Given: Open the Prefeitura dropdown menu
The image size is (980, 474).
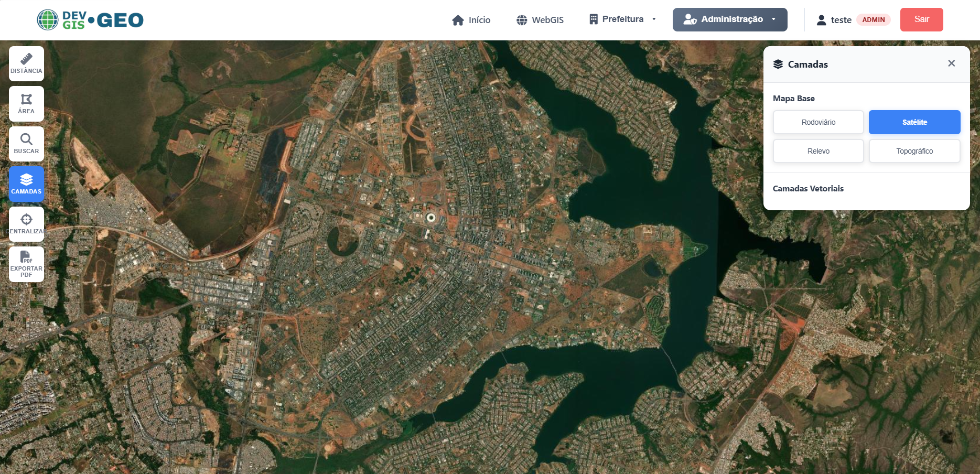Looking at the screenshot, I should point(621,19).
